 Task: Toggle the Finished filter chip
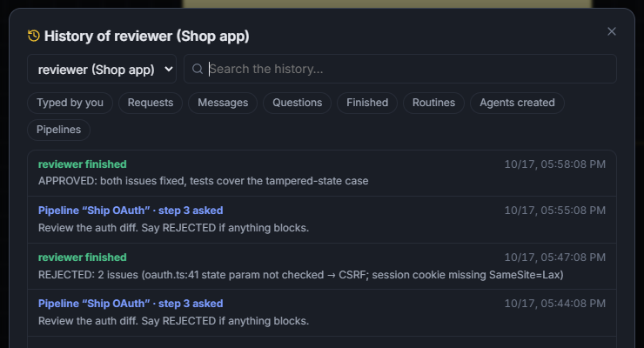pos(367,103)
